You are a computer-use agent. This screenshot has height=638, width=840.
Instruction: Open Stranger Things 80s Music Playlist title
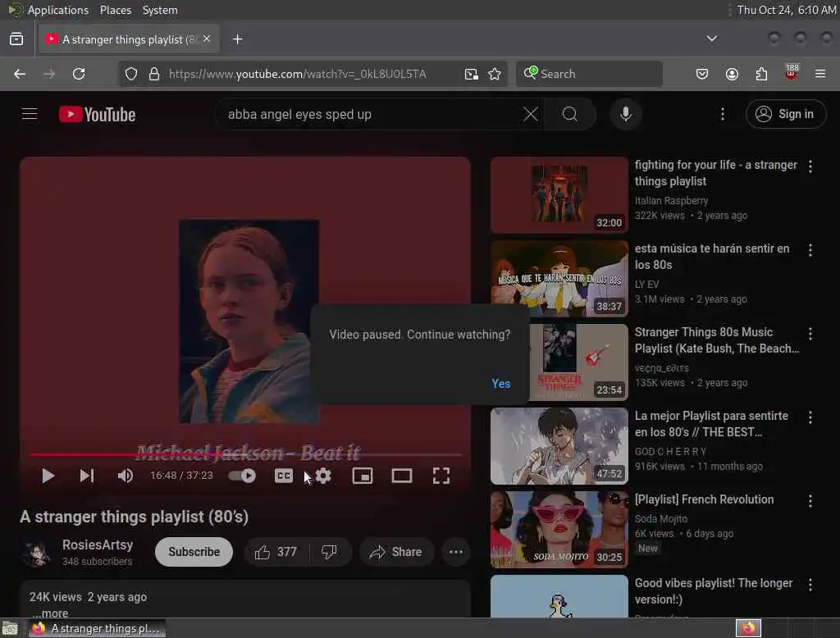717,340
